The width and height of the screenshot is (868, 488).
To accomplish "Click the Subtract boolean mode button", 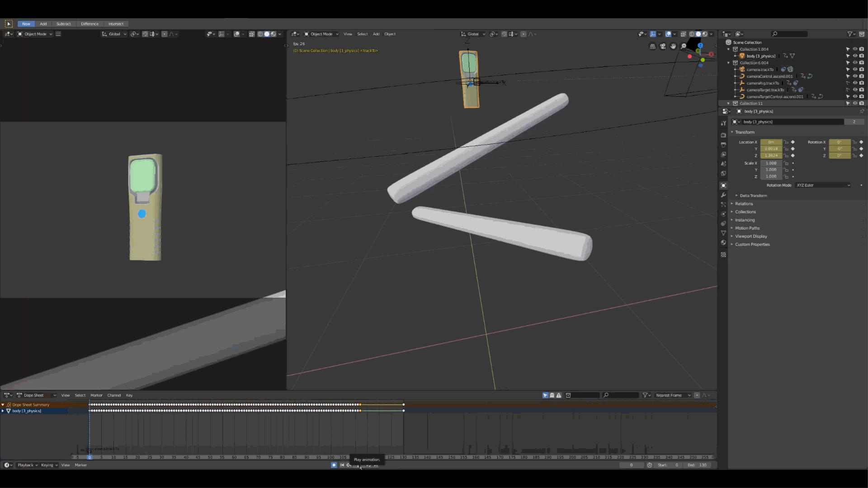I will point(63,24).
